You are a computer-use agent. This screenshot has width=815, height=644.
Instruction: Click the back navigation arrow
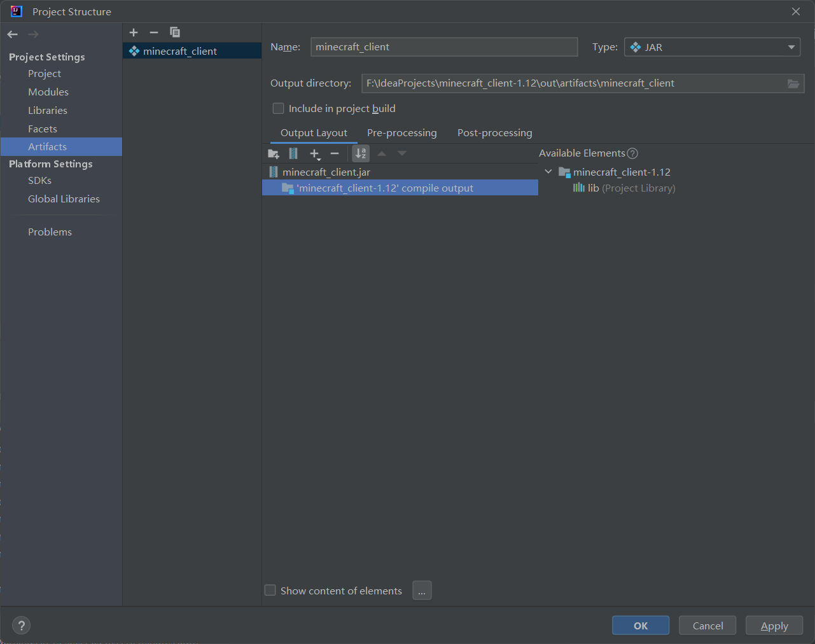coord(13,34)
